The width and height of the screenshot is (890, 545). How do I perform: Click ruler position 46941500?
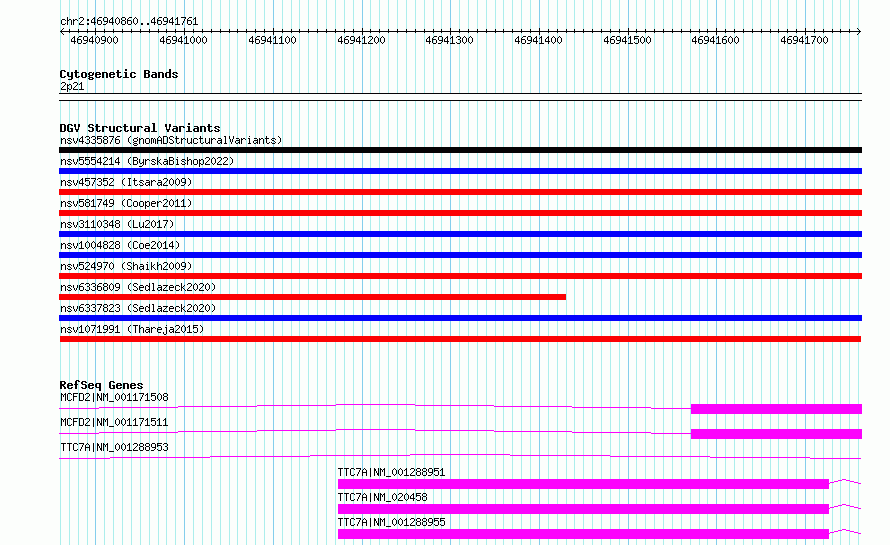click(627, 40)
